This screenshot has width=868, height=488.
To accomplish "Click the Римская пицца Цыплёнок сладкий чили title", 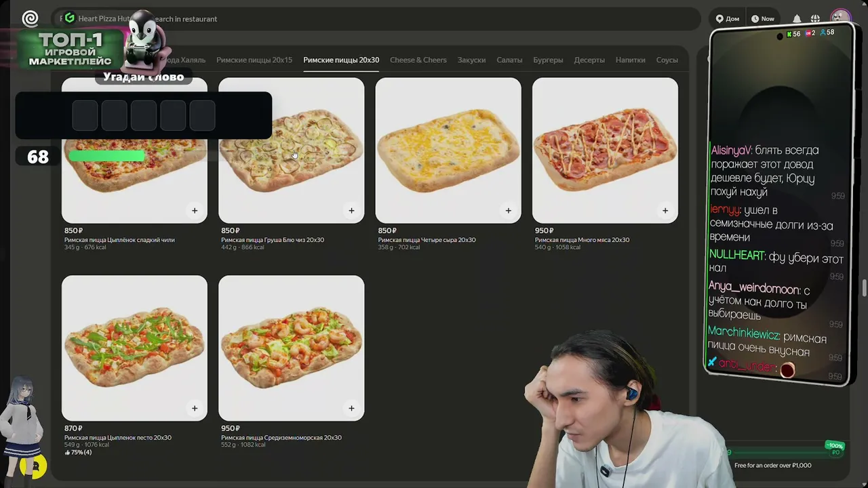I will pos(119,240).
